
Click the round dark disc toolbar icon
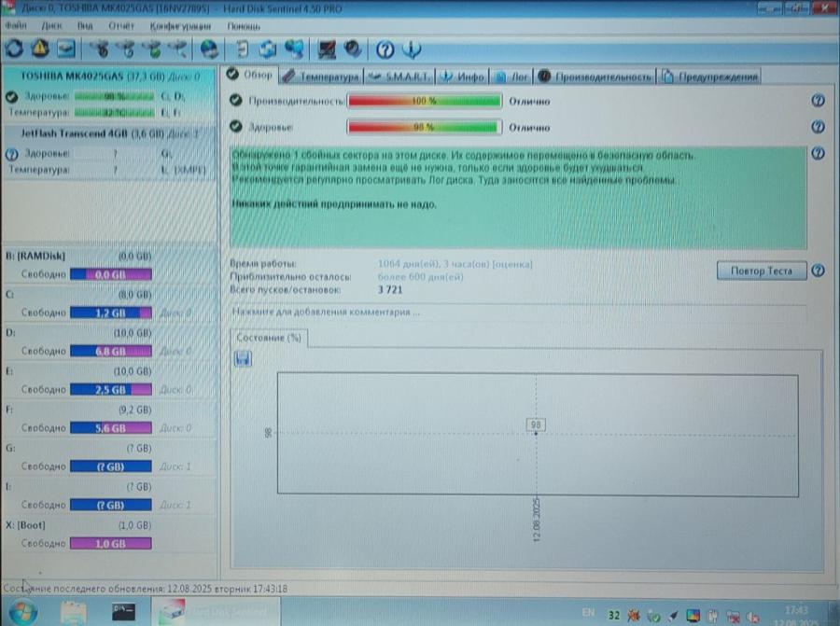[x=353, y=49]
